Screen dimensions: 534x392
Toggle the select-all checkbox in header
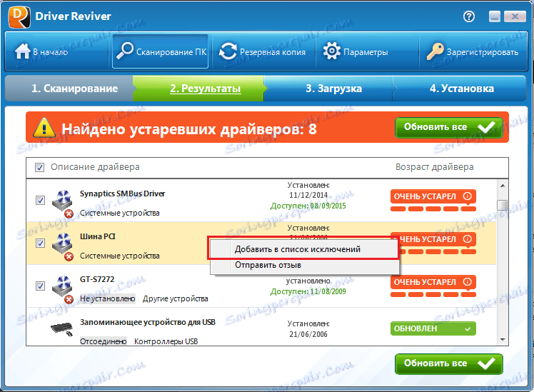point(39,167)
